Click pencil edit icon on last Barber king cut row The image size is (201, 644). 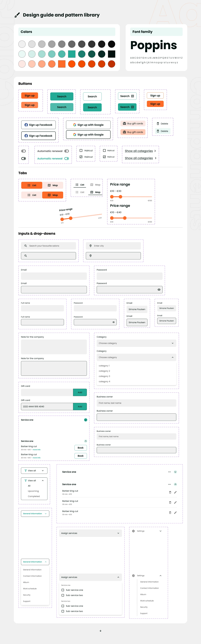click(175, 512)
